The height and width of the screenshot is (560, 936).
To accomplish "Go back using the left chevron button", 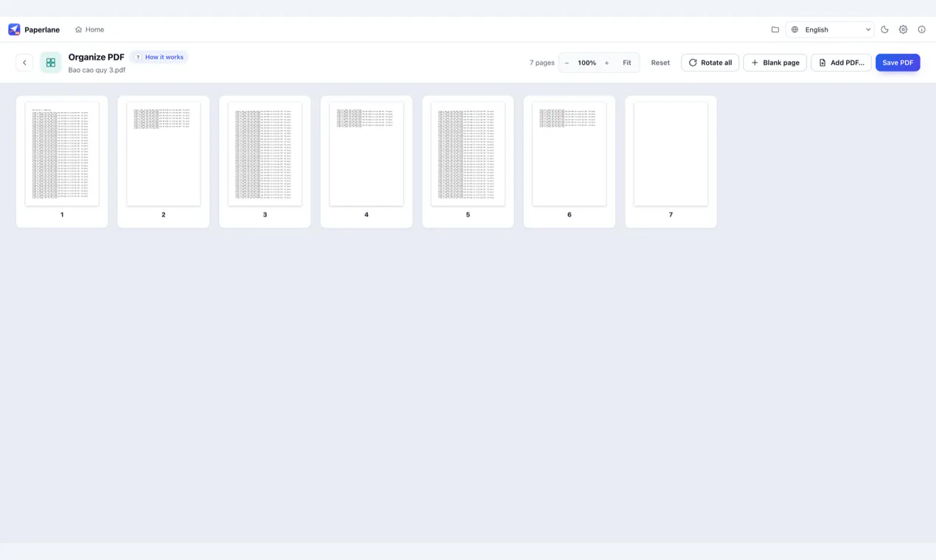I will (24, 63).
